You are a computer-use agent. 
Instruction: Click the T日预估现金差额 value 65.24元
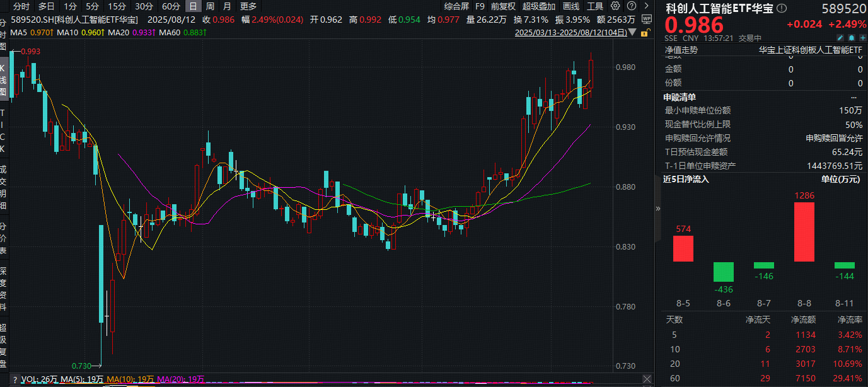[x=847, y=152]
